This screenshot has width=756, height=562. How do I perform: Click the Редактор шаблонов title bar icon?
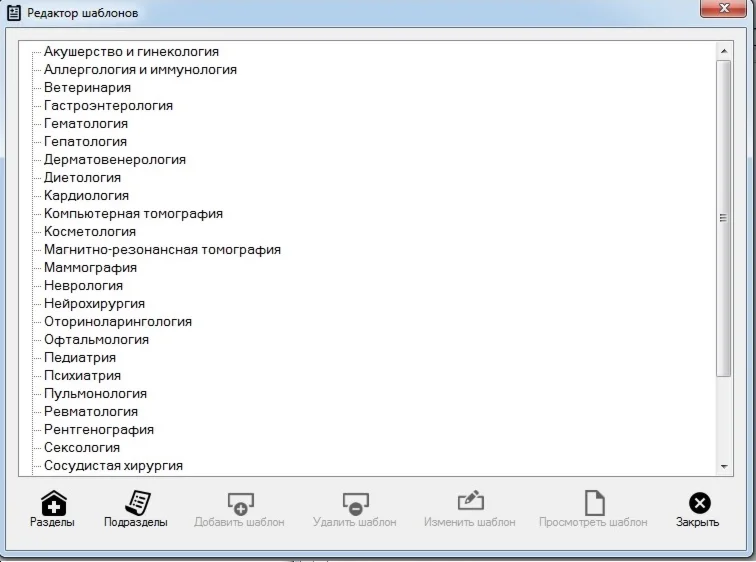click(14, 13)
